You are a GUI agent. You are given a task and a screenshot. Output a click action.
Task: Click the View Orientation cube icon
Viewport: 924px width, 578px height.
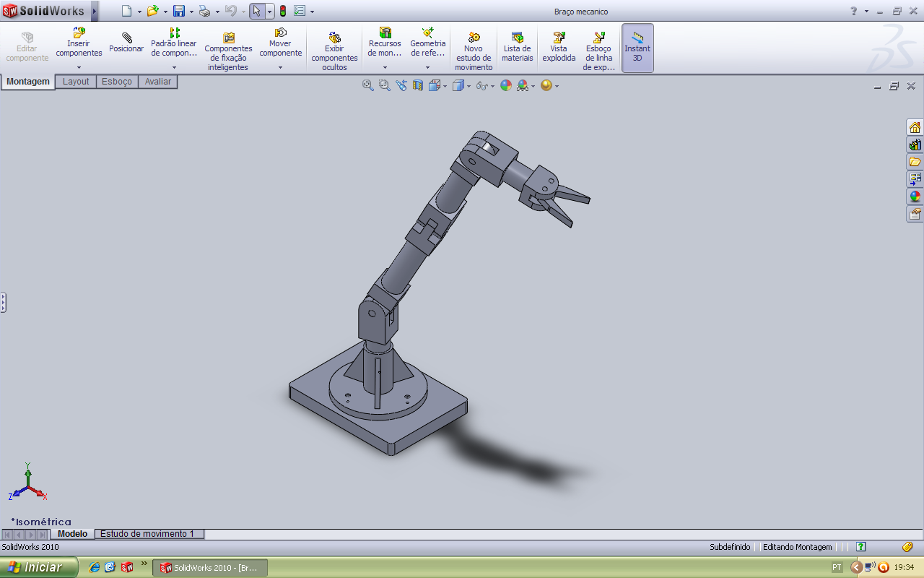click(435, 85)
